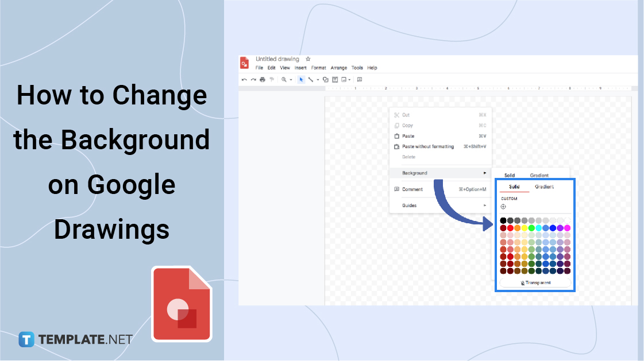Click the Undo arrow in the toolbar
Viewport: 644px width, 361px height.
pyautogui.click(x=244, y=80)
